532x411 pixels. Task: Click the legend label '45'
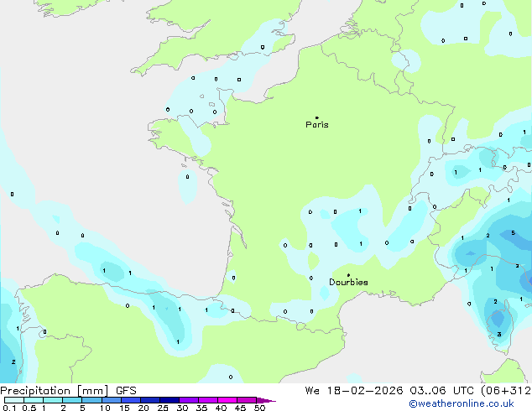point(240,408)
